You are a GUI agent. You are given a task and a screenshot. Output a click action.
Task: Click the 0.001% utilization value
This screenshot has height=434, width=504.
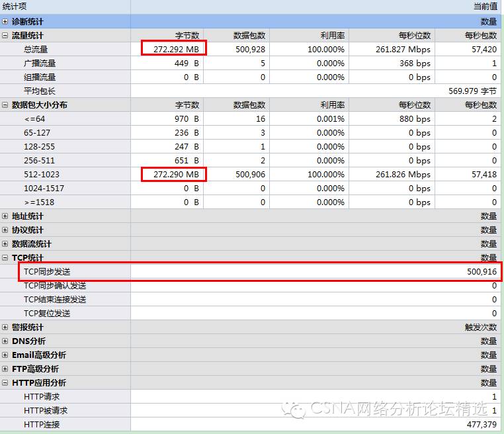coord(331,119)
